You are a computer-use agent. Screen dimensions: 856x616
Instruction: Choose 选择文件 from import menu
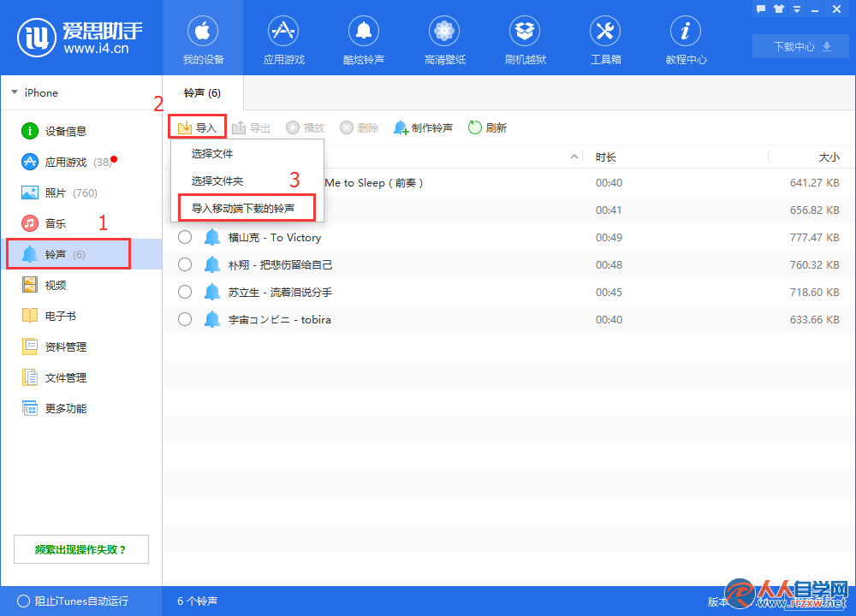[x=248, y=154]
